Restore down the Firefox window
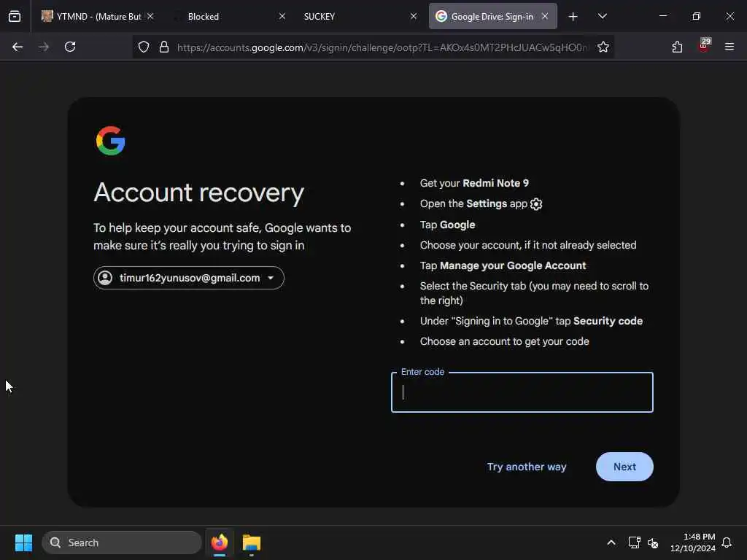The height and width of the screenshot is (560, 747). click(x=697, y=16)
